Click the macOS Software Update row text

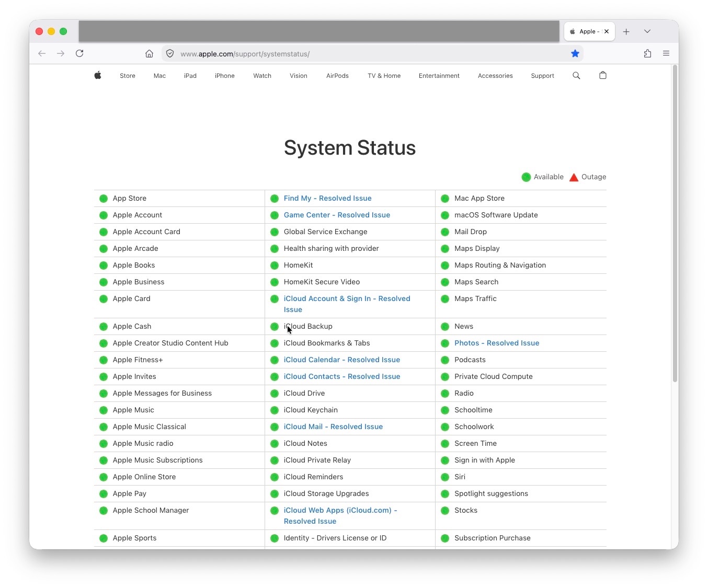[496, 215]
